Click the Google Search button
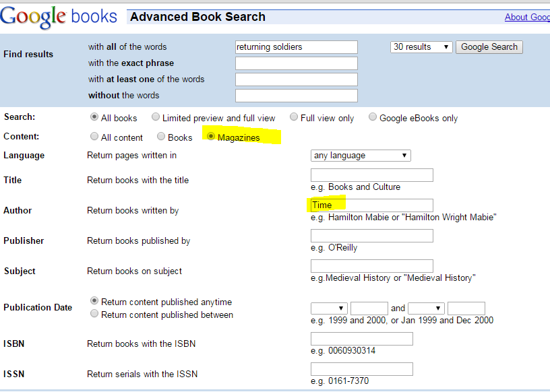 coord(489,47)
